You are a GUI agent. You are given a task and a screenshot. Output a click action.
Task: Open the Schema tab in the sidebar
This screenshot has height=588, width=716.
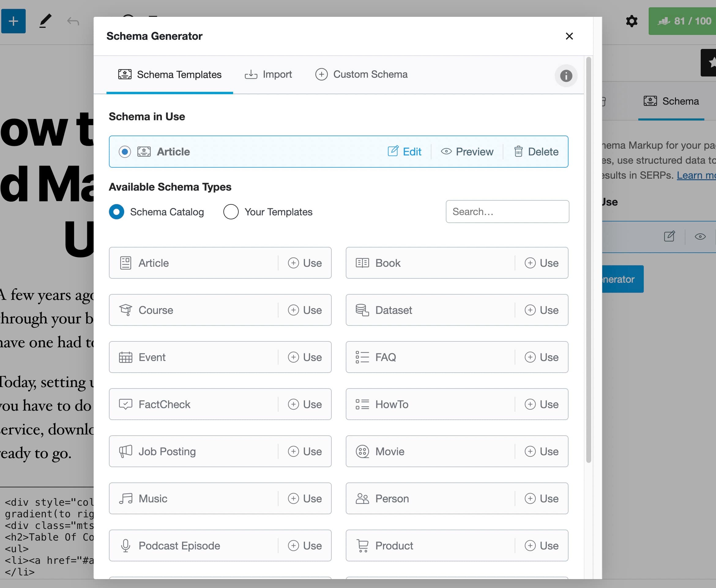click(x=671, y=101)
